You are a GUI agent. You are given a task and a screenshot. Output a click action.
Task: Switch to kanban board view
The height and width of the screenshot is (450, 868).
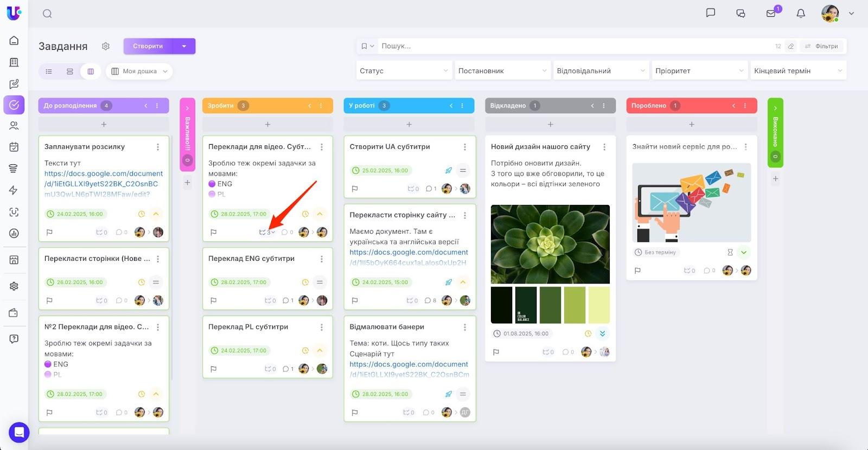click(x=91, y=71)
